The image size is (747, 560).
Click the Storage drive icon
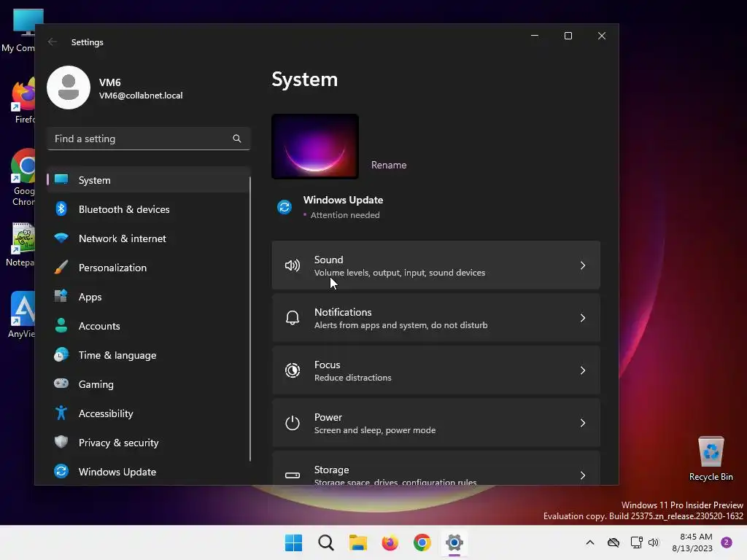[292, 475]
